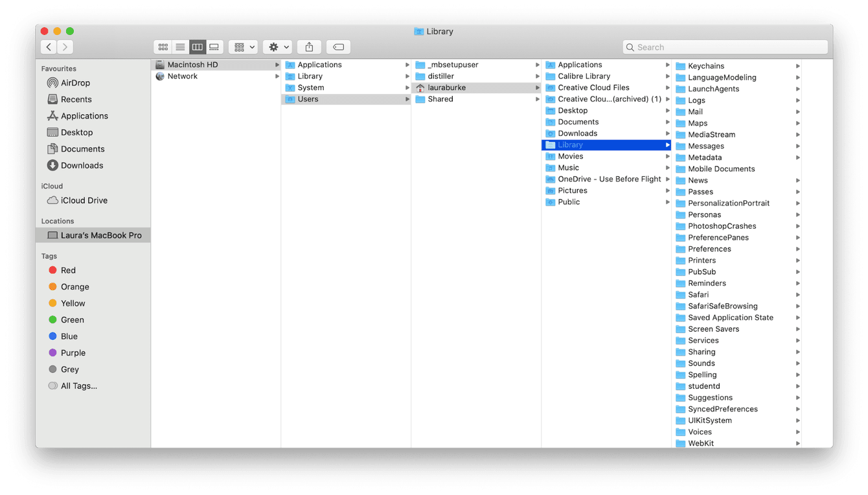The width and height of the screenshot is (868, 495).
Task: Click the Back navigation arrow
Action: tap(49, 47)
